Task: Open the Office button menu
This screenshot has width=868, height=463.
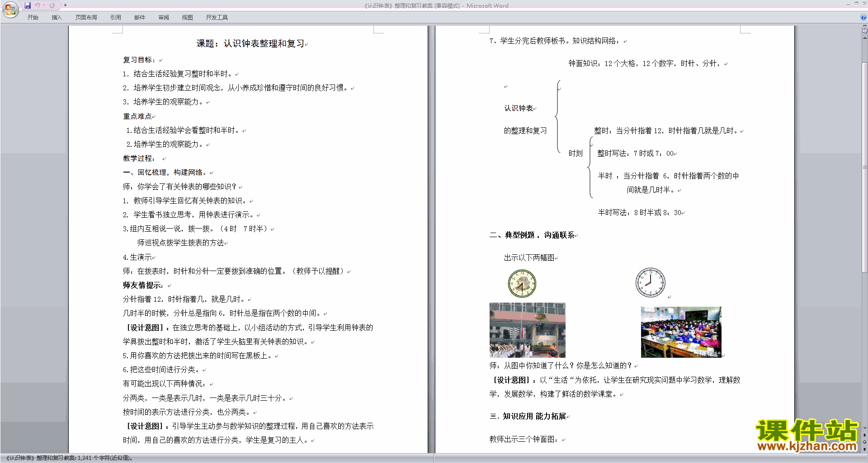Action: point(10,9)
